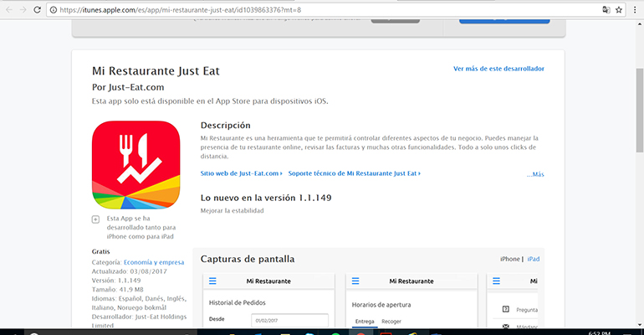Open the Economía y empresa category link
This screenshot has height=335, width=644.
click(x=154, y=262)
